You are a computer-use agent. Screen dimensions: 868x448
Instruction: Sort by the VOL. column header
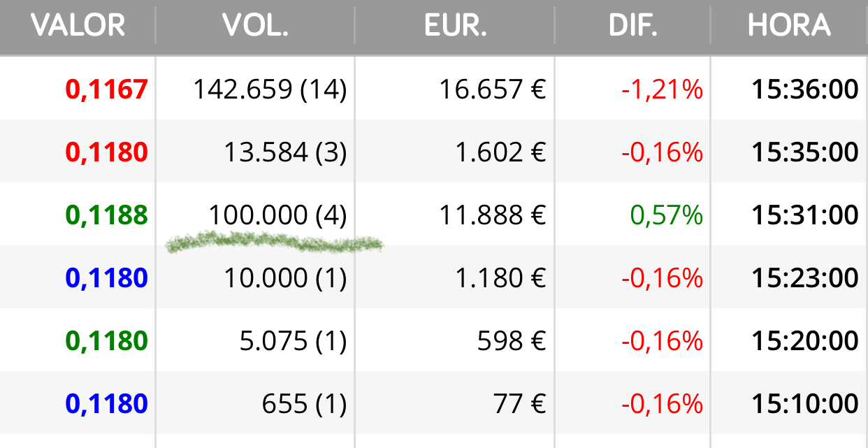coord(256,26)
